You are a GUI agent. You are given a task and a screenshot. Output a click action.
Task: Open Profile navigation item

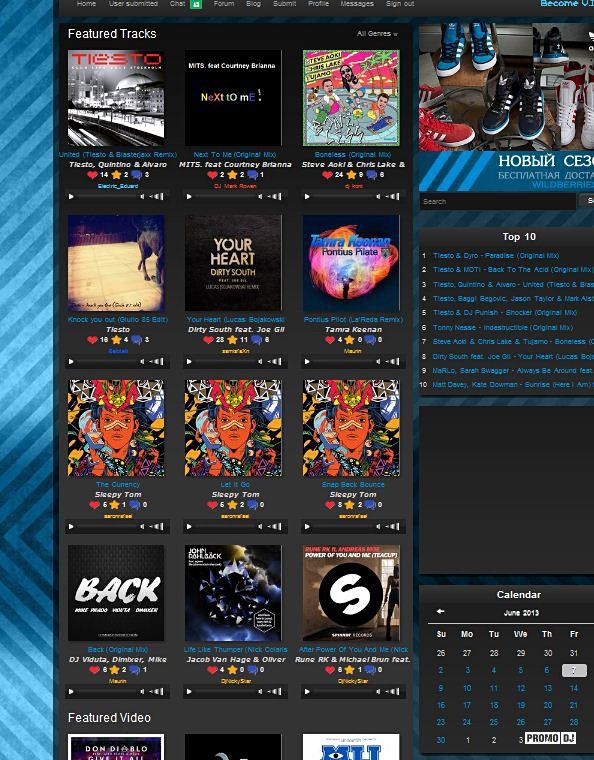coord(318,3)
